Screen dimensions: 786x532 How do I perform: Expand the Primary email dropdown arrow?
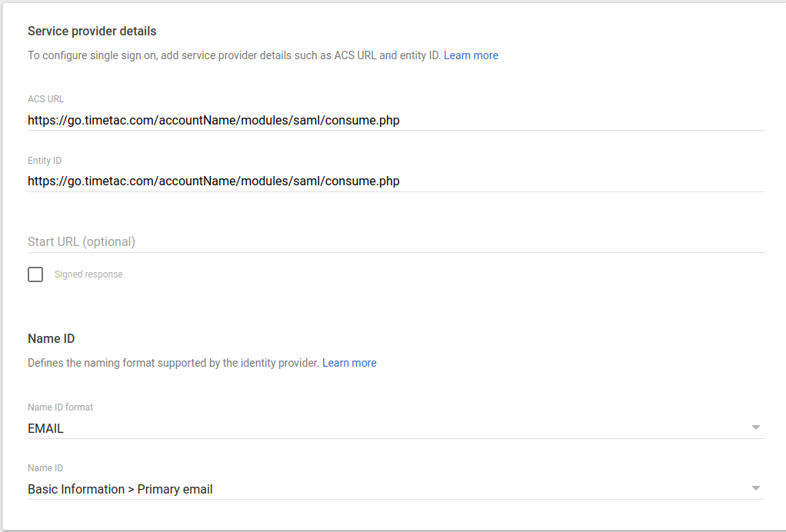point(755,488)
